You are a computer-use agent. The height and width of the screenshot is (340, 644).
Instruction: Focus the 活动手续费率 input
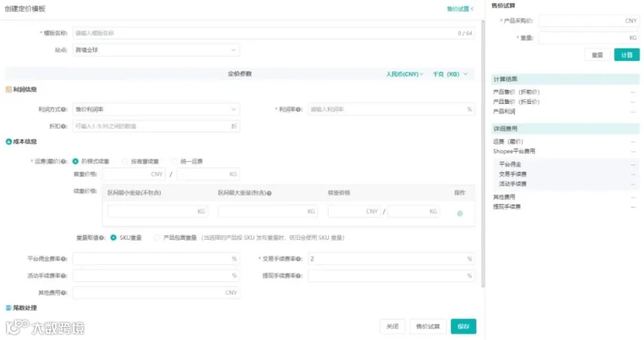click(x=156, y=276)
